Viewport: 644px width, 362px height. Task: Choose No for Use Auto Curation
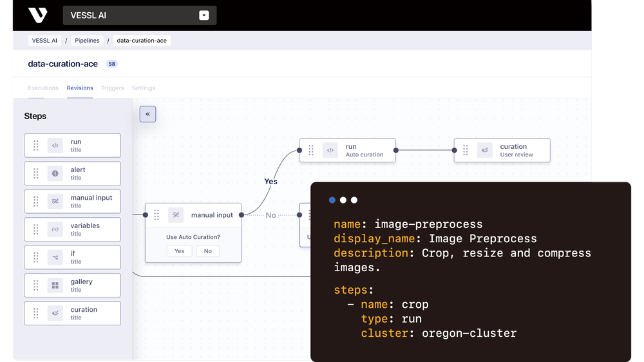[x=208, y=251]
